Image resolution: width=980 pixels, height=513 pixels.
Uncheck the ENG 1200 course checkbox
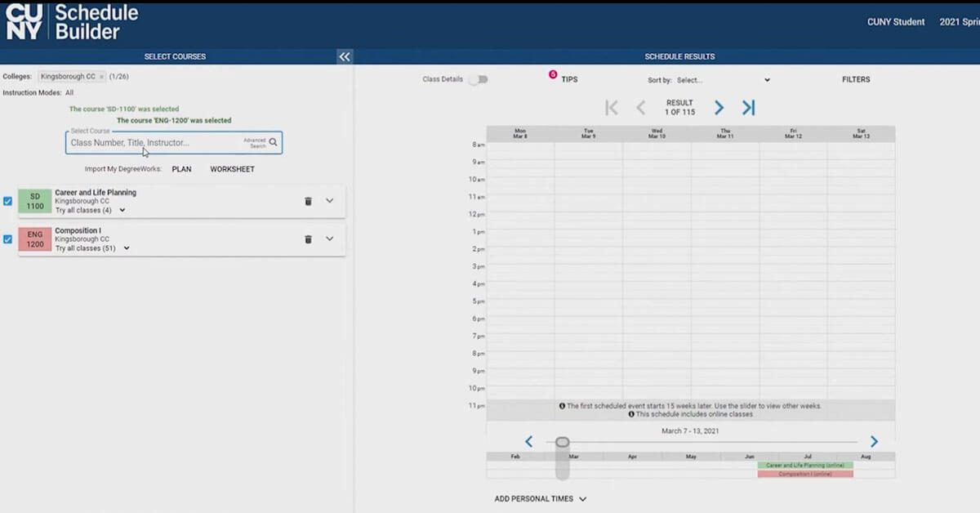coord(8,239)
